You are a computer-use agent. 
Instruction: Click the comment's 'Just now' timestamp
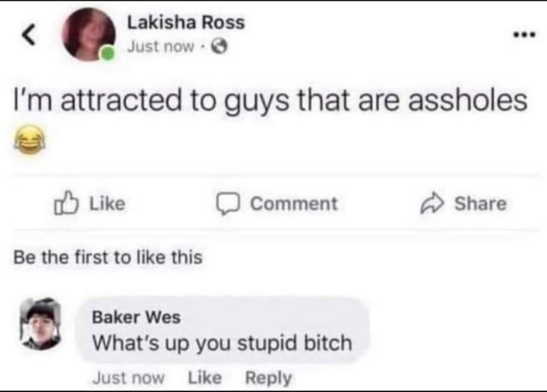point(128,378)
